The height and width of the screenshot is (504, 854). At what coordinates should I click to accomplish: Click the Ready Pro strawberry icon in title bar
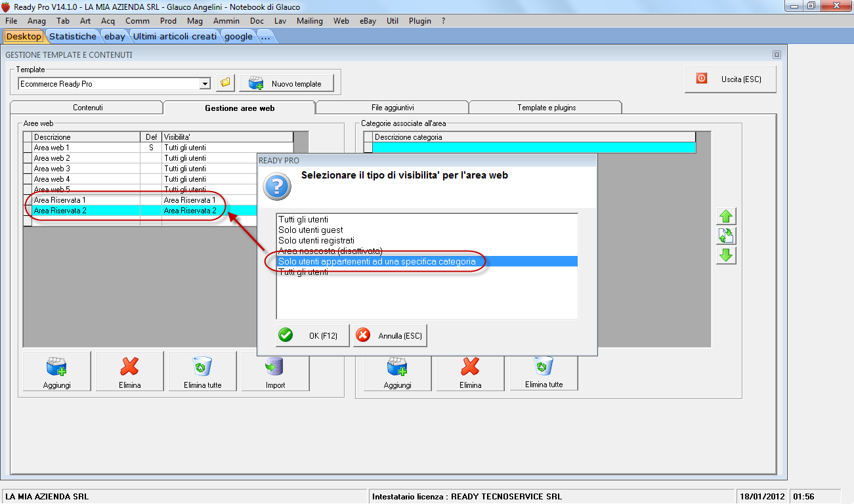click(x=6, y=7)
